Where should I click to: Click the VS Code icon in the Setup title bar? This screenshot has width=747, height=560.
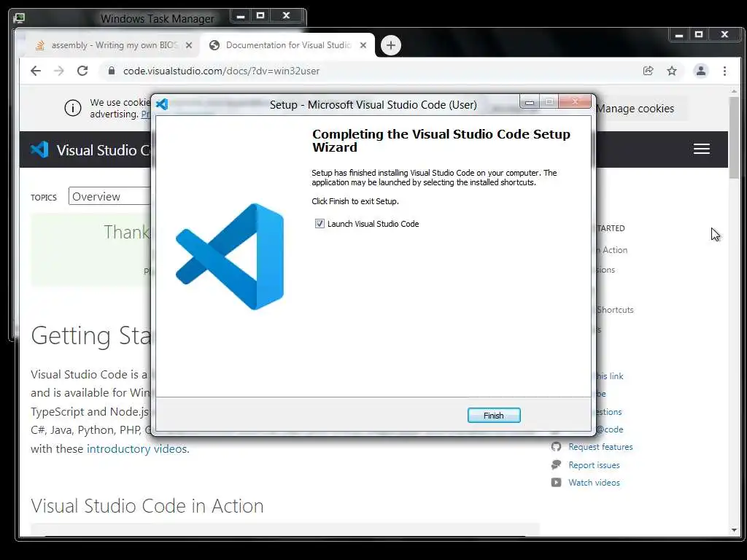click(x=162, y=104)
